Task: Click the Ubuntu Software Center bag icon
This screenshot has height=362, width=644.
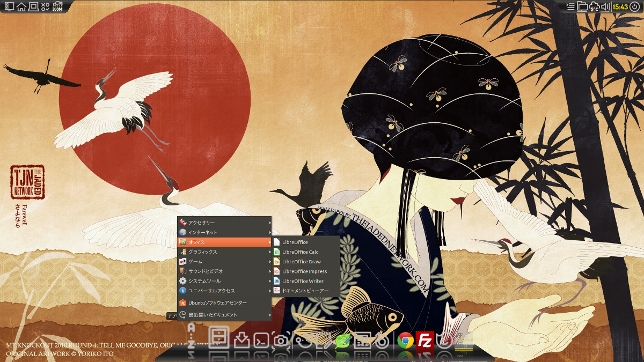Action: tap(183, 303)
